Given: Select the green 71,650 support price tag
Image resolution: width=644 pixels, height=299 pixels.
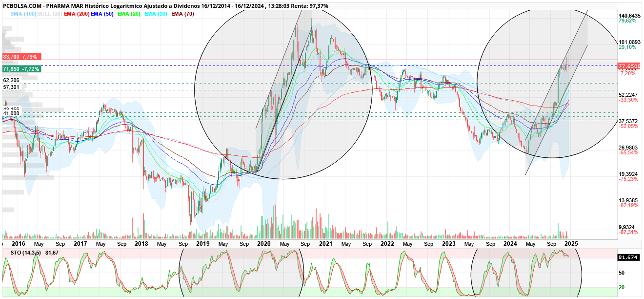Looking at the screenshot, I should (x=21, y=69).
